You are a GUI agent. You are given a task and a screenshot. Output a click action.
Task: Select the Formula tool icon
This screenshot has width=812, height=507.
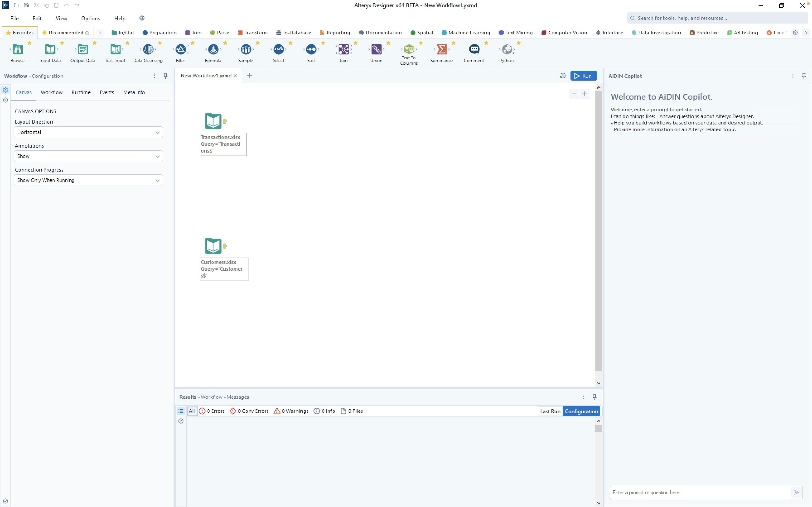click(x=213, y=50)
